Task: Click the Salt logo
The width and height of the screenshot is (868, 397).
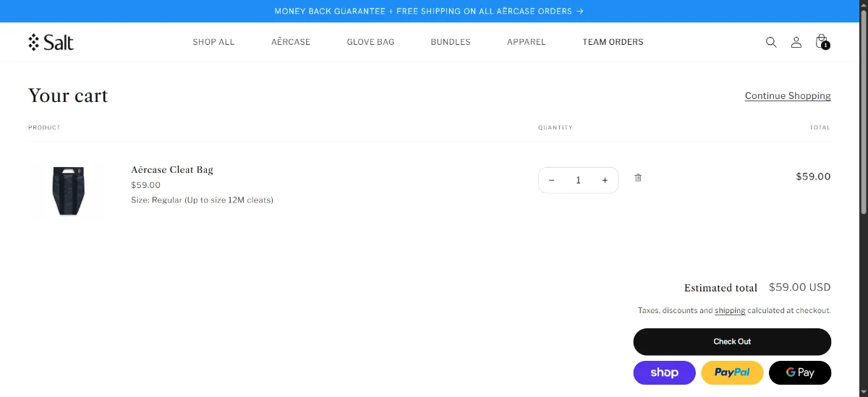Action: click(51, 42)
